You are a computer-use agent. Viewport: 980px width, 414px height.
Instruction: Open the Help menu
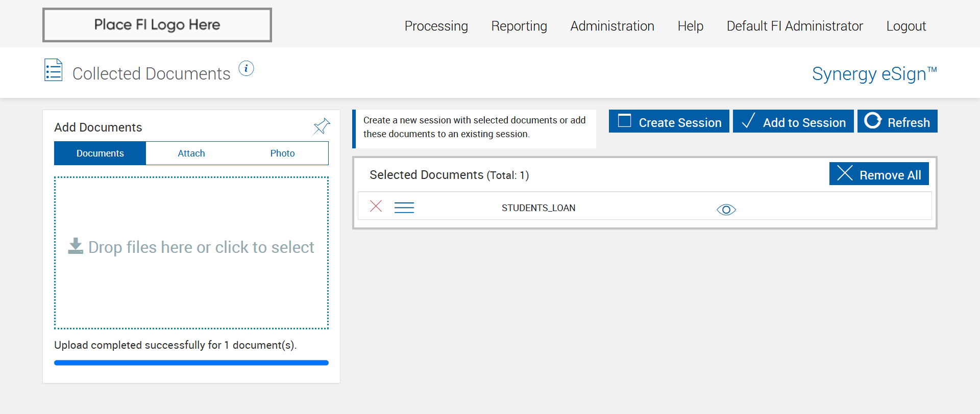[690, 26]
